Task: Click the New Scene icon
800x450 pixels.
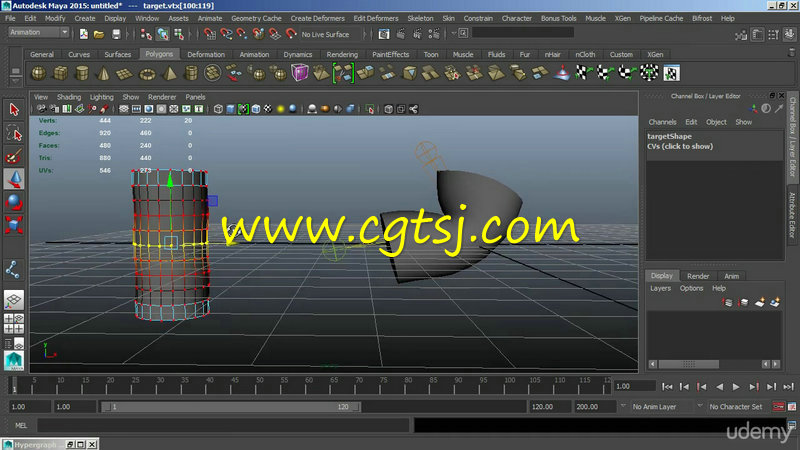Action: pyautogui.click(x=84, y=34)
